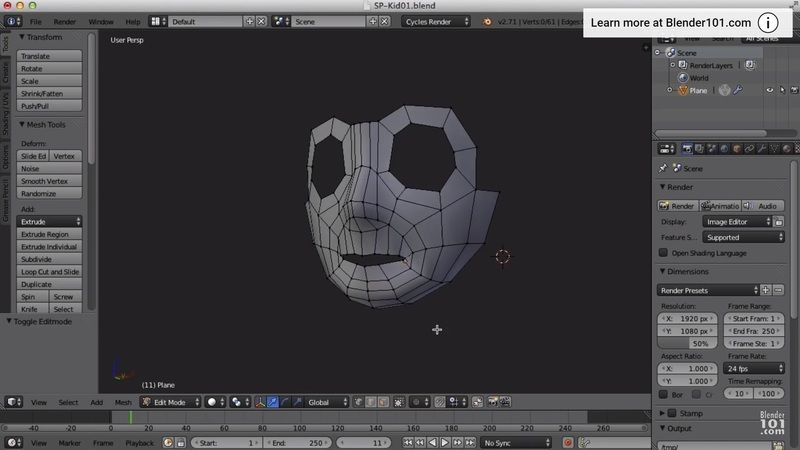The image size is (800, 450).
Task: Open timeline editor type selector
Action: [x=13, y=443]
